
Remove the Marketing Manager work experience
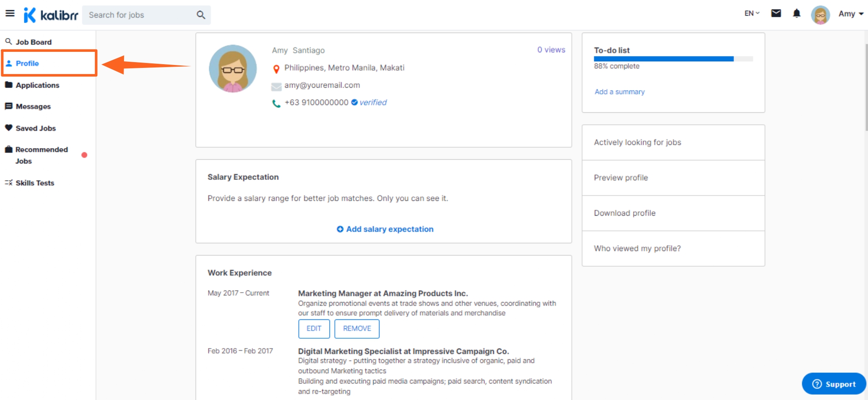357,329
